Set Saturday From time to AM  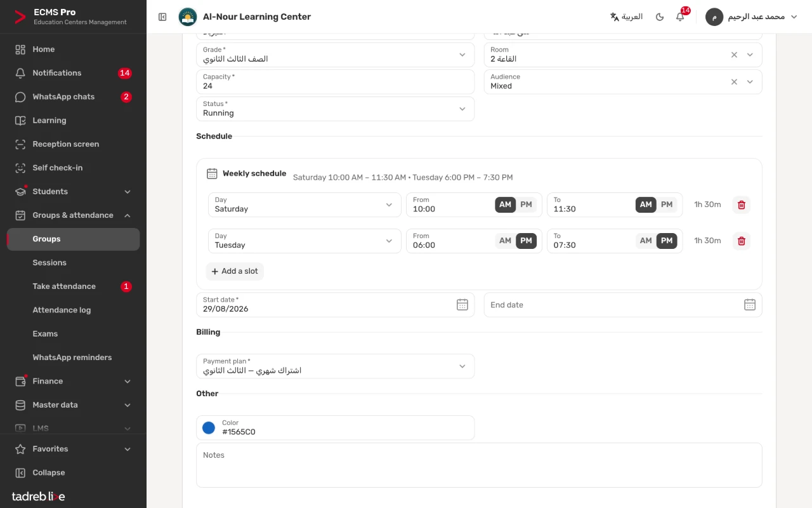[505, 204]
